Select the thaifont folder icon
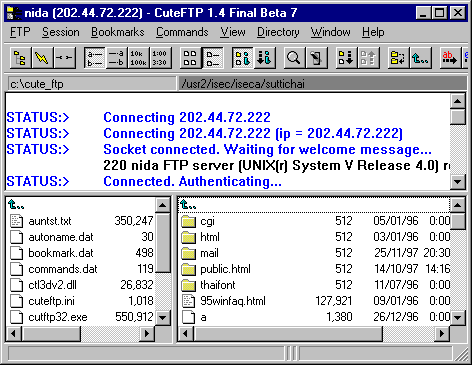Image resolution: width=472 pixels, height=365 pixels. click(189, 285)
